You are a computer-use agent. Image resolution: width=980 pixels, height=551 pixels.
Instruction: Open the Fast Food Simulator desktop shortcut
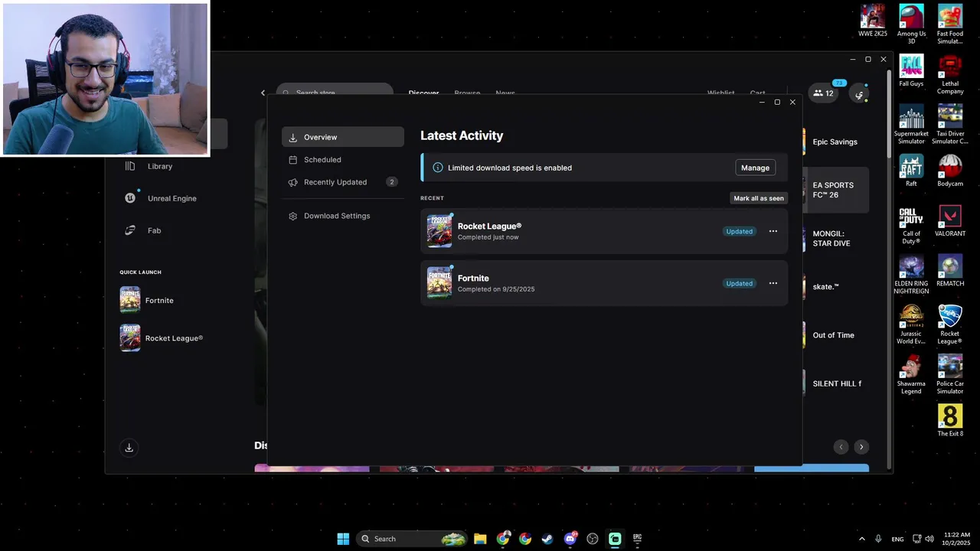click(x=950, y=24)
